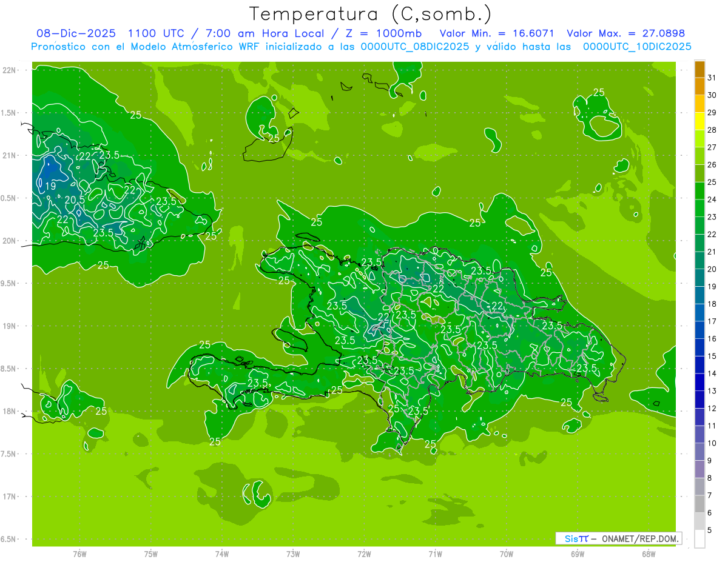
Task: Click the '21N' latitude axis label
Action: coord(10,156)
